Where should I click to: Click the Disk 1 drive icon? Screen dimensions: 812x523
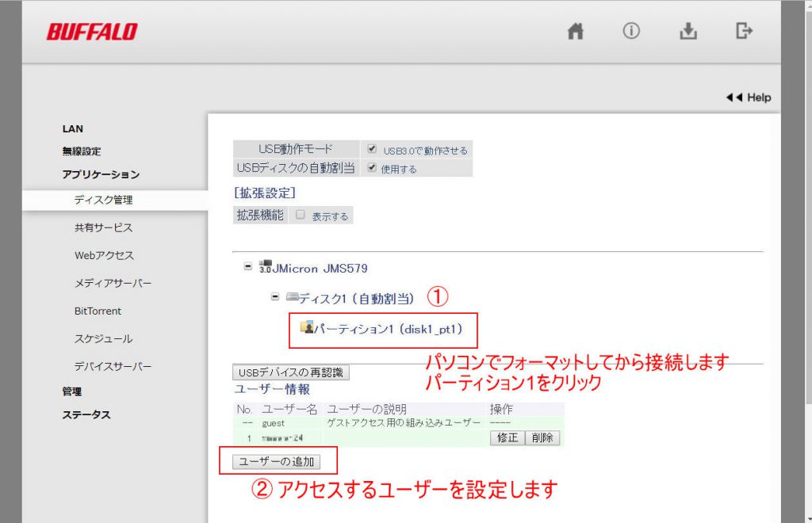292,297
